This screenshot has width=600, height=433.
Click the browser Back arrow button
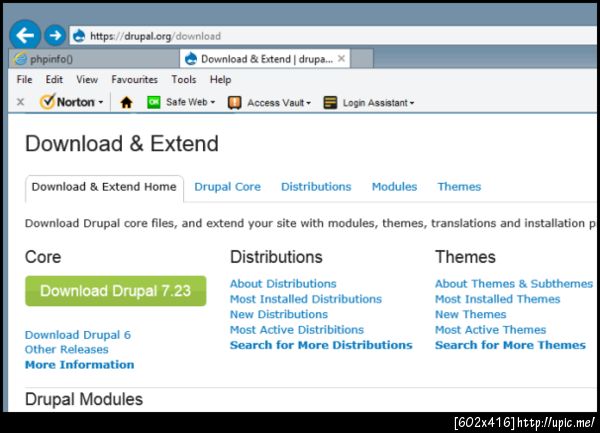(x=25, y=36)
